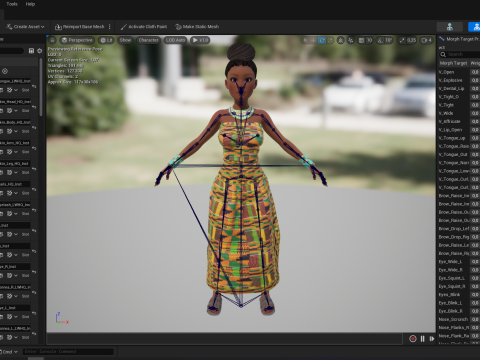Browse to Skin_Arm_HQ material icon
The height and width of the screenshot is (360, 480).
click(x=10, y=152)
